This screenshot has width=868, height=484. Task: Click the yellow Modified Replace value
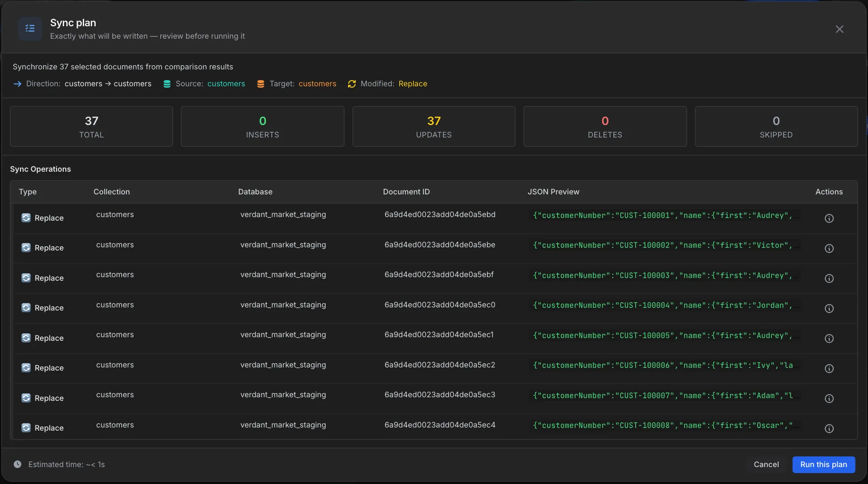pos(413,84)
